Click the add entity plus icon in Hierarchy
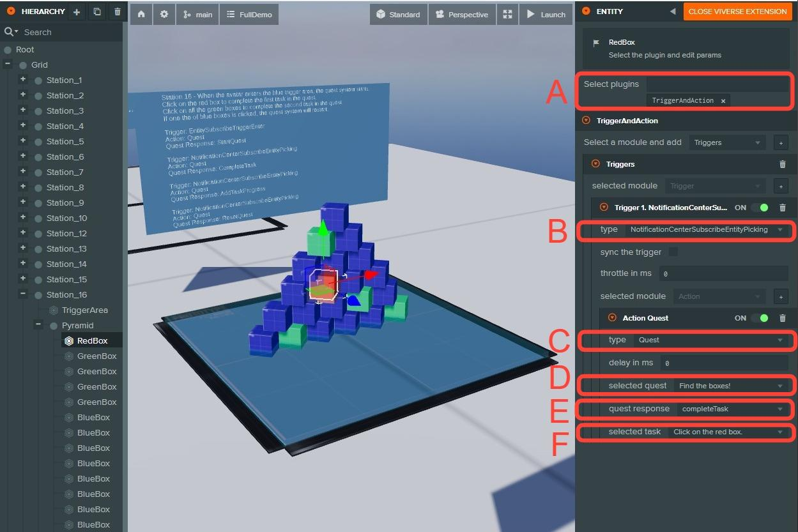 (x=76, y=12)
